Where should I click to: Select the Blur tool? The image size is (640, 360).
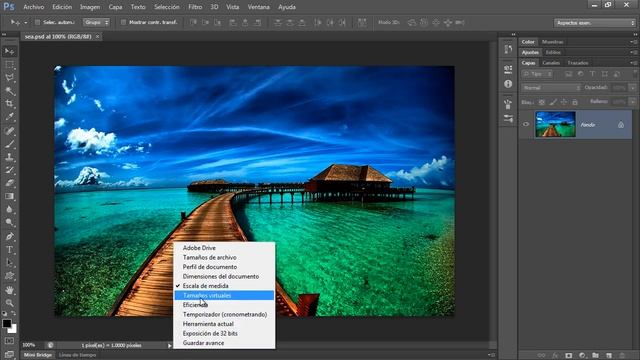click(9, 209)
